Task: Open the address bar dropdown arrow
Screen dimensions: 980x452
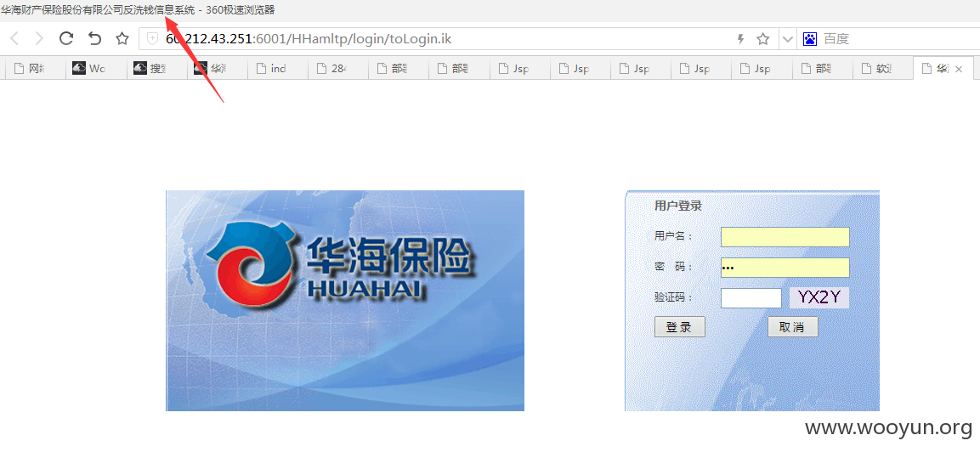Action: click(787, 39)
